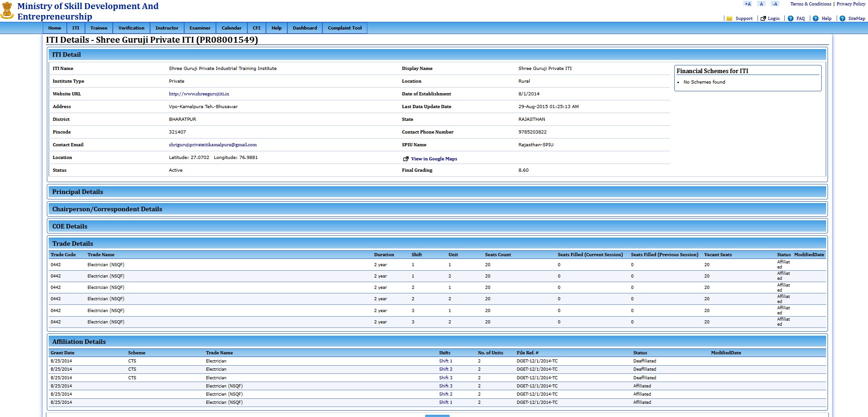868x417 pixels.
Task: Click the contact email address link
Action: tap(213, 145)
